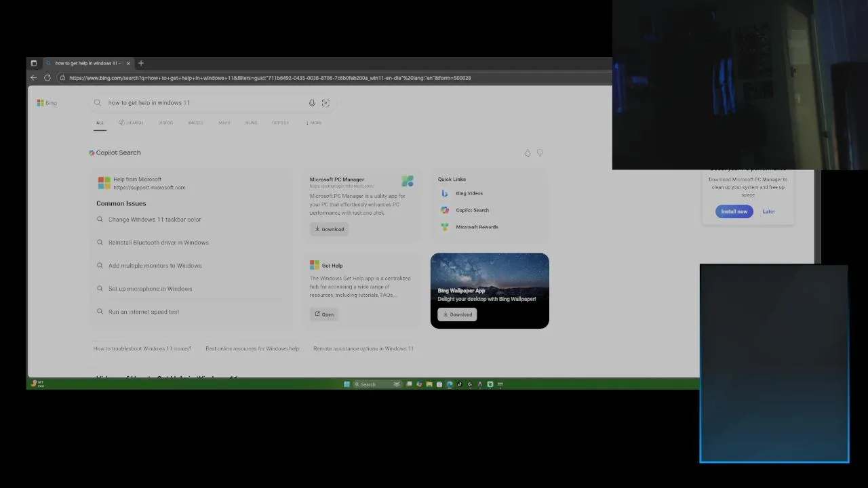Click 'How to troubleshoot Windows 11 issues?'
Screen dimensions: 868x488
click(142, 348)
